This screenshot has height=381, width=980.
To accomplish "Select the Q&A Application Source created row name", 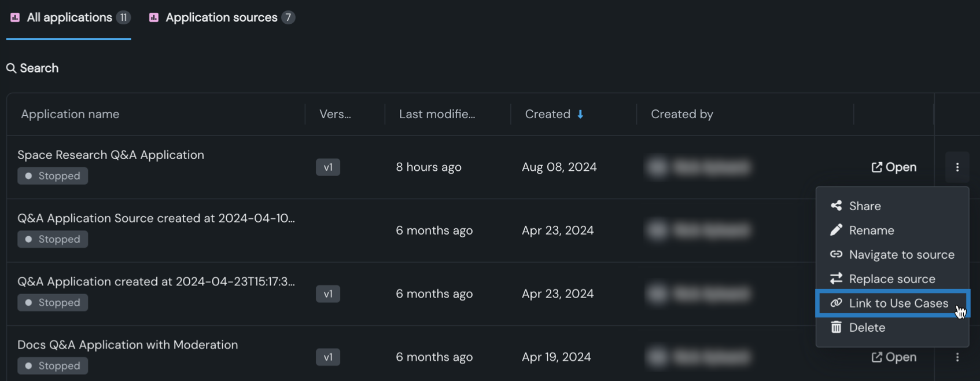I will [x=156, y=218].
